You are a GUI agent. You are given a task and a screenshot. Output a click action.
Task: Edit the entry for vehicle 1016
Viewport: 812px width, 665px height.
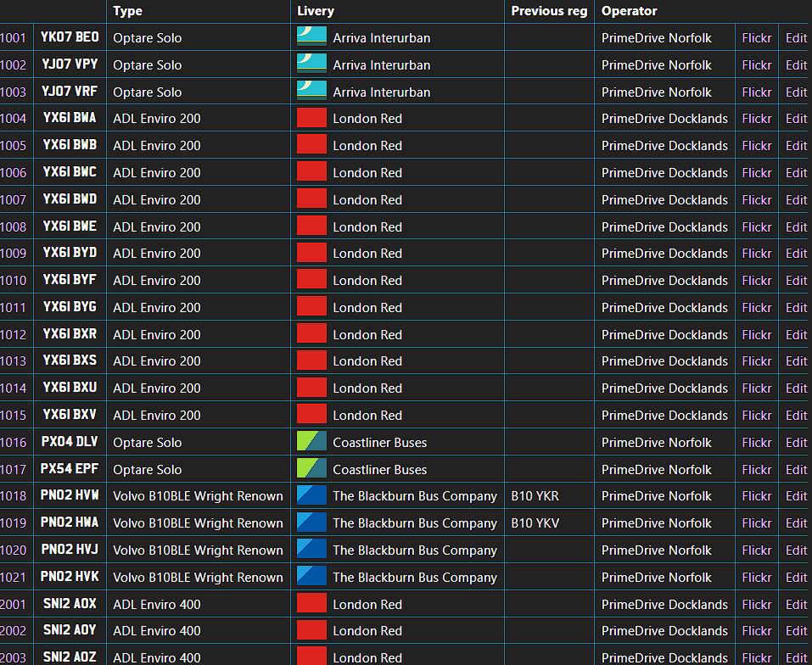pyautogui.click(x=796, y=443)
